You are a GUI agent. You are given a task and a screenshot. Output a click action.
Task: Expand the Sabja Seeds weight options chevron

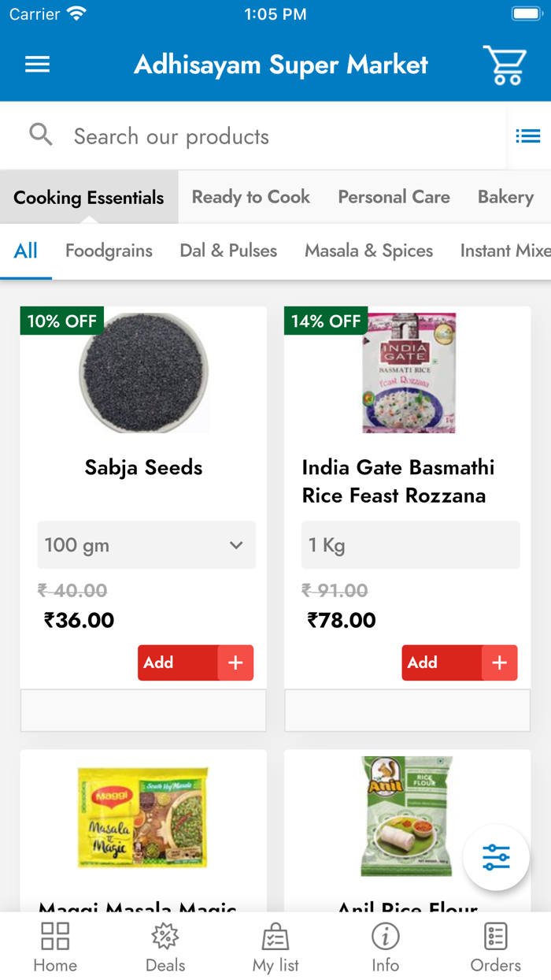pos(235,545)
